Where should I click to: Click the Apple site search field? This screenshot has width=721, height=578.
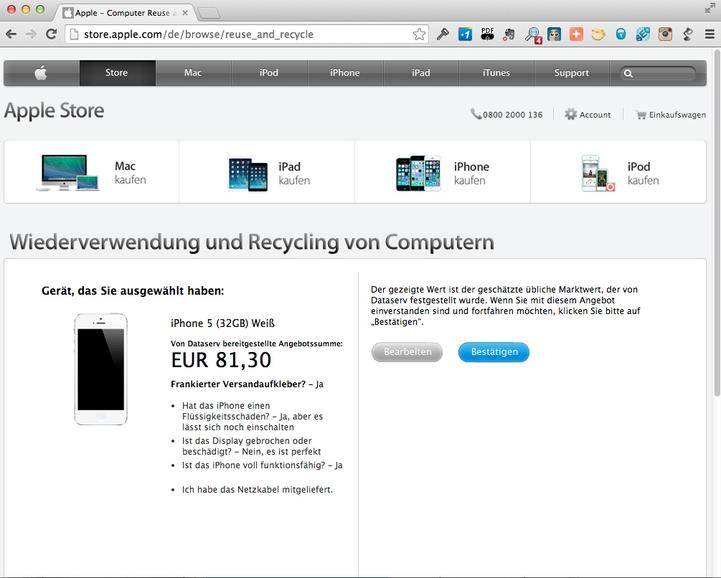point(658,73)
